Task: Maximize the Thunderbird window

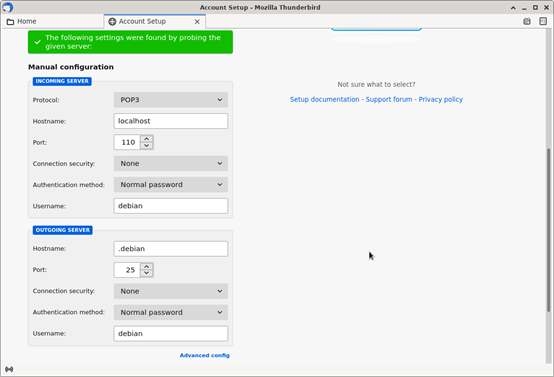Action: [x=535, y=7]
